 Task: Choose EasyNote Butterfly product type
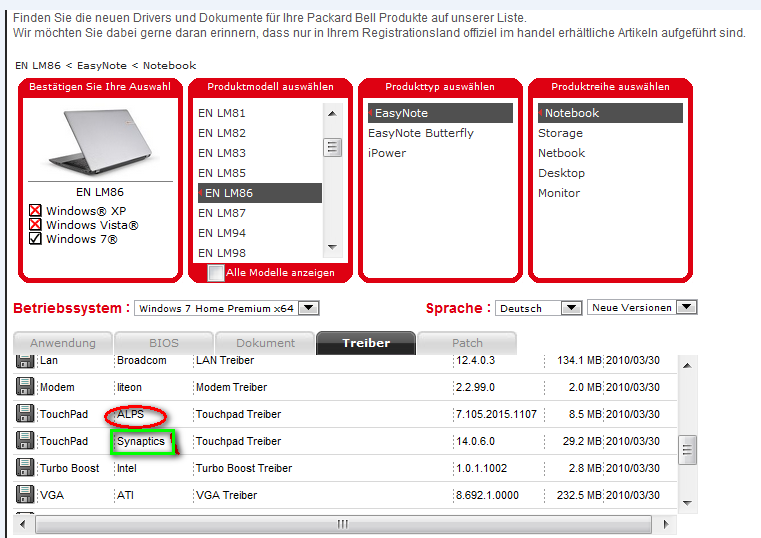tap(421, 133)
